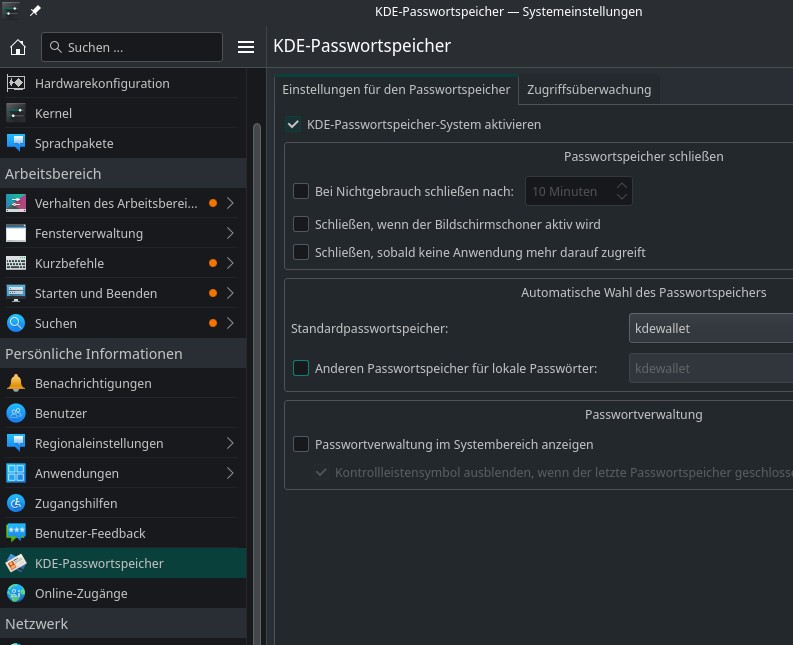Click the Benutzer-Feedback icon
Image resolution: width=793 pixels, height=645 pixels.
point(16,533)
